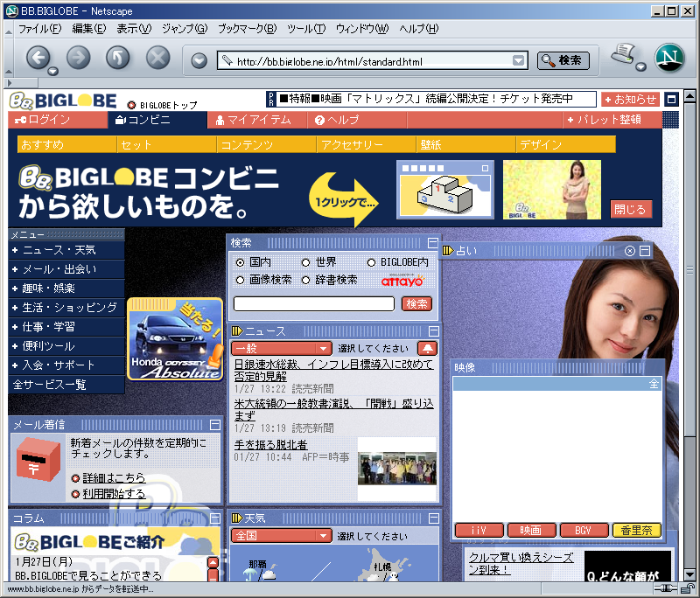Open the ウィンドウ menu
Screen dimensions: 700x598
point(362,29)
